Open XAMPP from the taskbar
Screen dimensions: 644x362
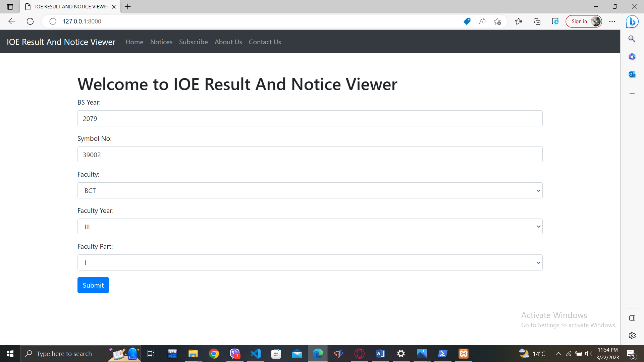tap(464, 354)
